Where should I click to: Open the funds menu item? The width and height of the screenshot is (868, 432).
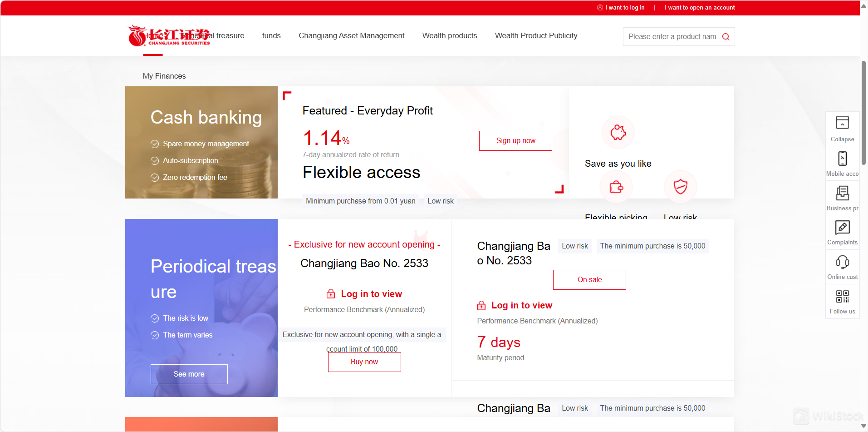tap(271, 36)
